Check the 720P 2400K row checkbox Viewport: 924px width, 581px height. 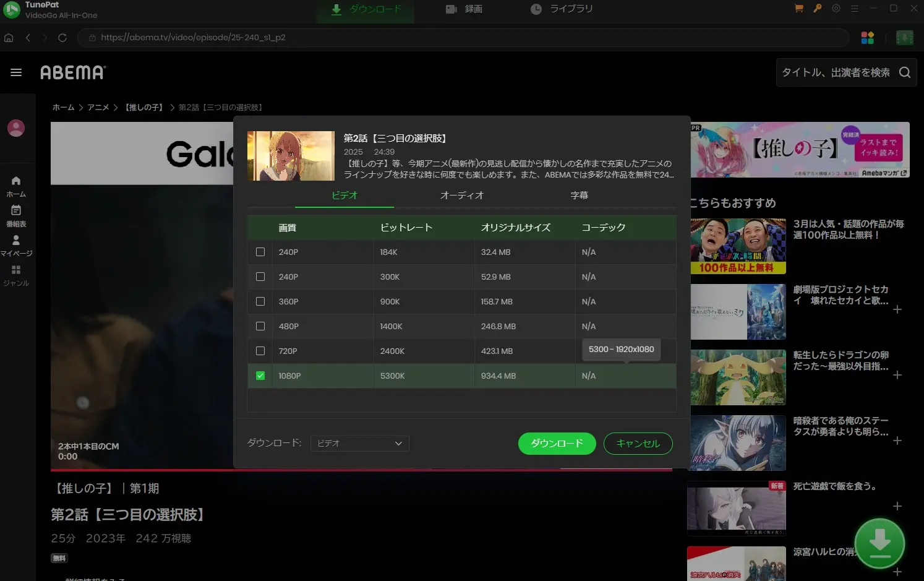260,351
